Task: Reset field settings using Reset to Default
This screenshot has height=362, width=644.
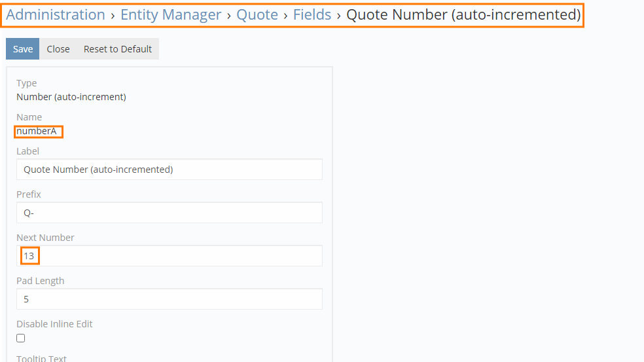Action: coord(117,49)
